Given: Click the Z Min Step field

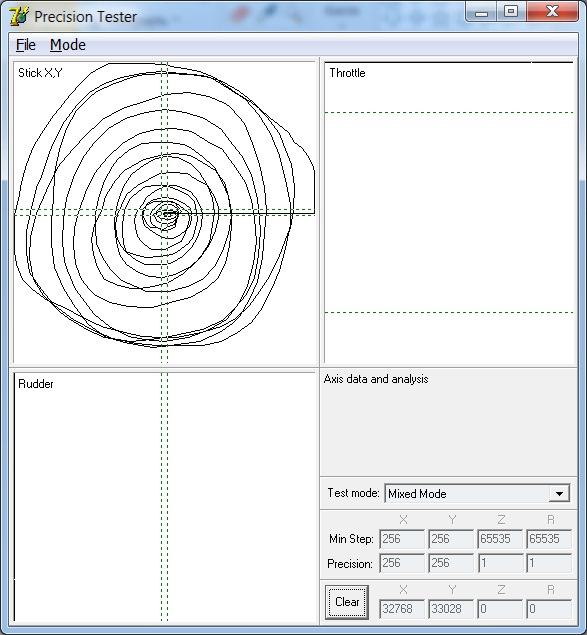Looking at the screenshot, I should [x=500, y=539].
